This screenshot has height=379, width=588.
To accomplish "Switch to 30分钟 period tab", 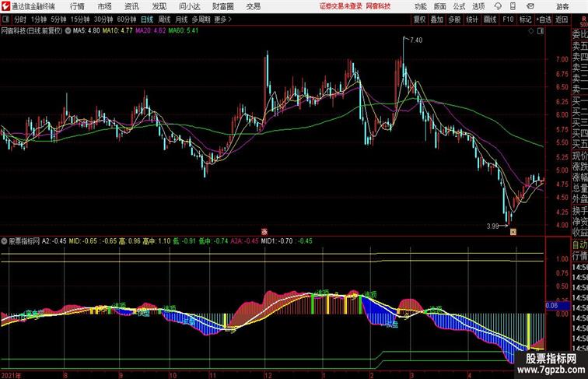I will tap(103, 19).
